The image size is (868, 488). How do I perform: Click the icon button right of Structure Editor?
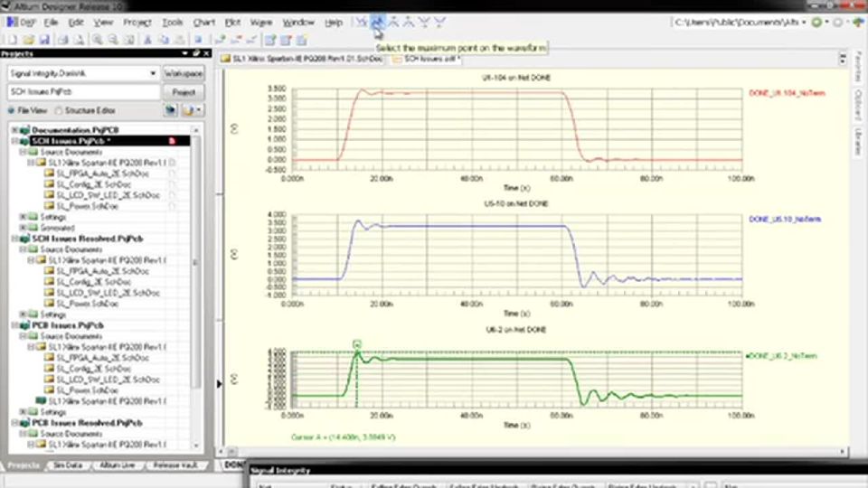[x=171, y=110]
